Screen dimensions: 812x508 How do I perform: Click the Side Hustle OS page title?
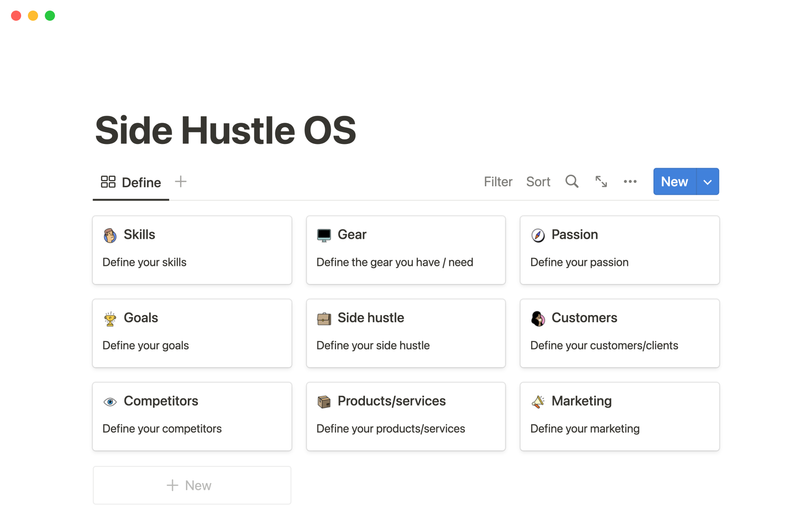[225, 130]
